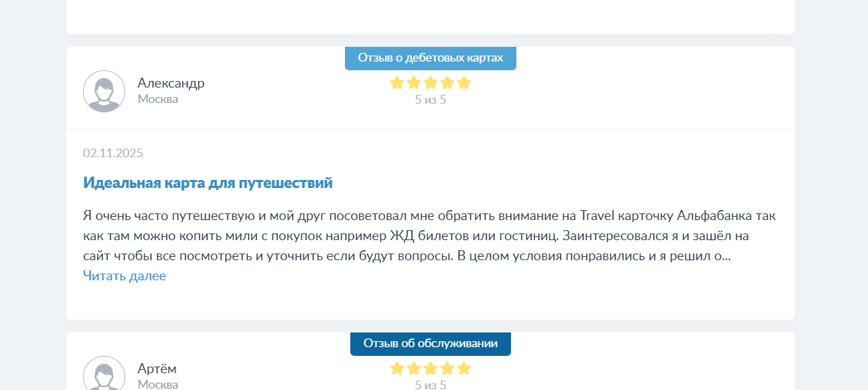Click the first star in Александр's rating
868x390 pixels.
click(397, 83)
